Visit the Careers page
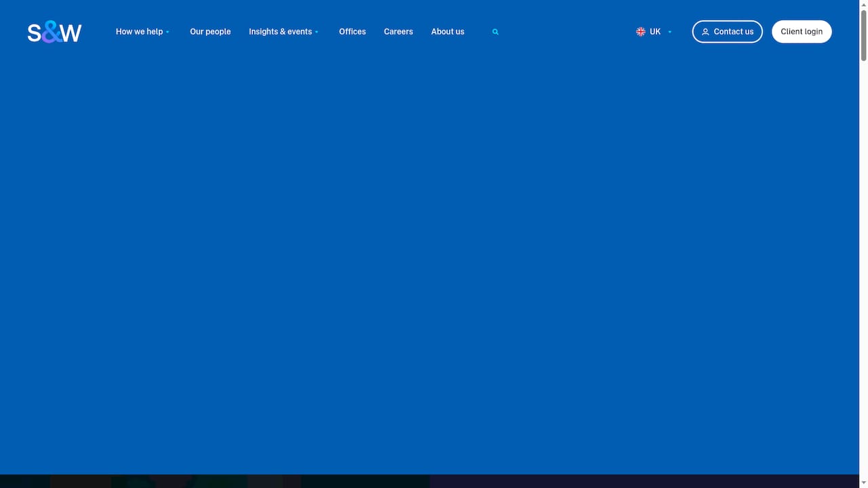Viewport: 868px width, 488px height. (398, 32)
